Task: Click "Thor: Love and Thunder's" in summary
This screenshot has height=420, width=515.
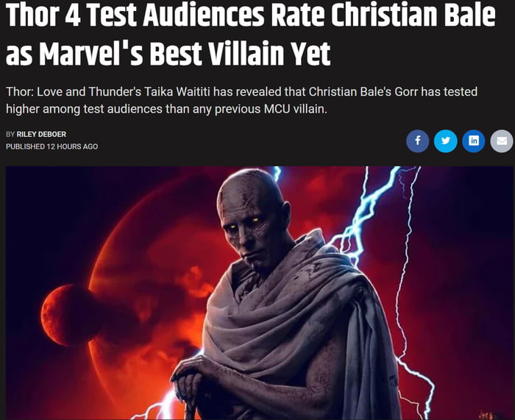Action: pyautogui.click(x=74, y=92)
